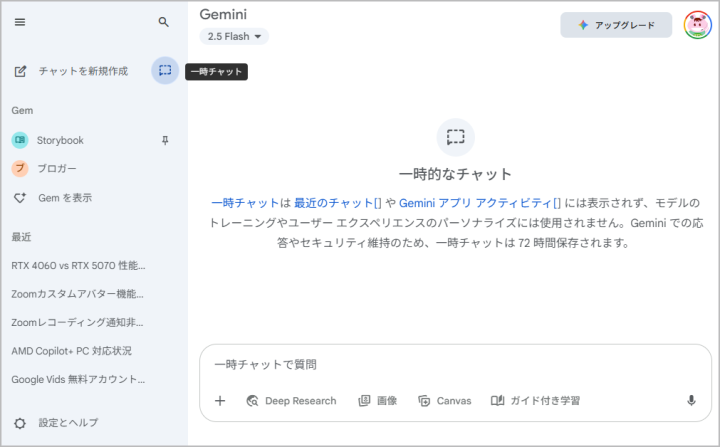Click the heart sparkle Gem icon
720x447 pixels.
coord(20,198)
